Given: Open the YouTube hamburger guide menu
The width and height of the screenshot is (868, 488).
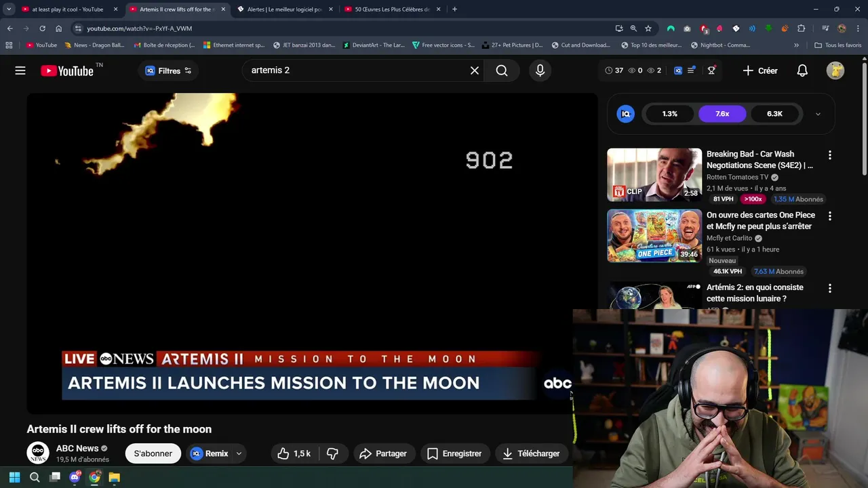Looking at the screenshot, I should pos(20,70).
